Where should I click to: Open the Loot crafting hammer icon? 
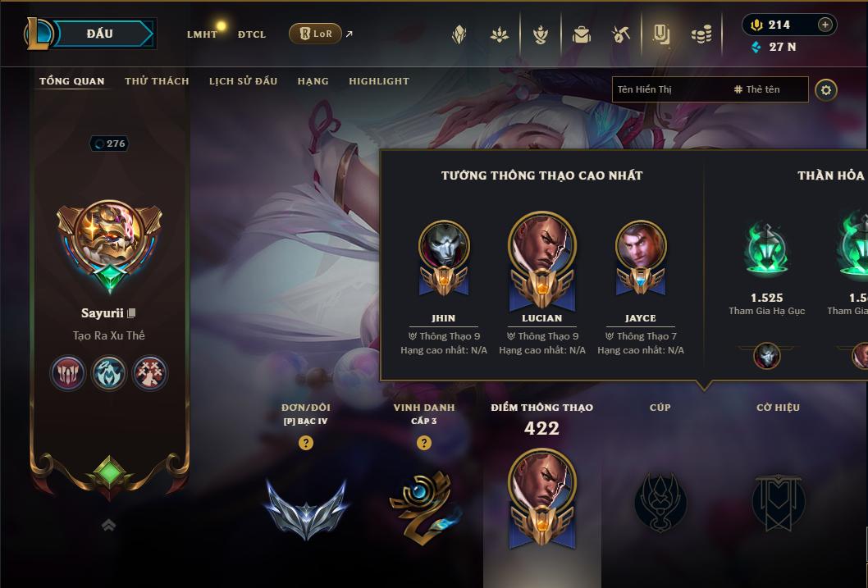coord(621,34)
